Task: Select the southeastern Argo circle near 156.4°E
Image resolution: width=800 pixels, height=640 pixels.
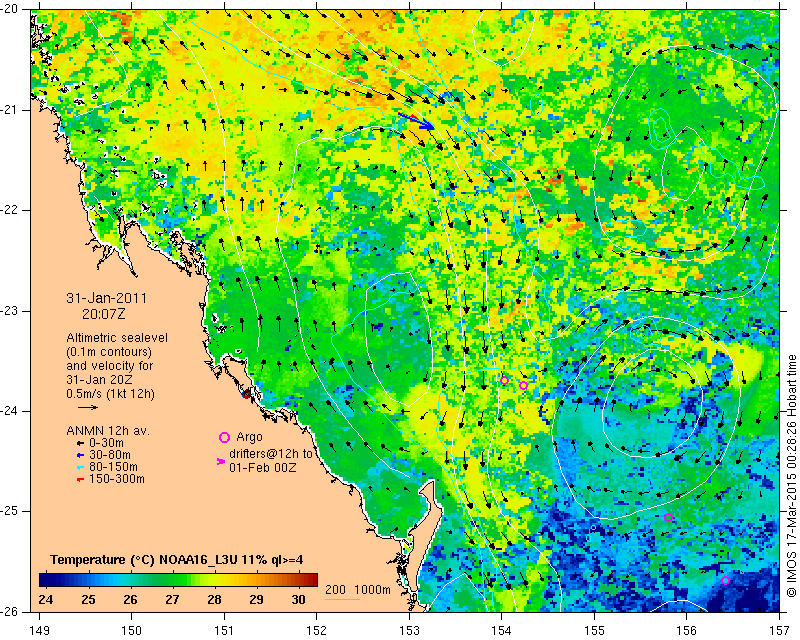Action: tap(726, 580)
